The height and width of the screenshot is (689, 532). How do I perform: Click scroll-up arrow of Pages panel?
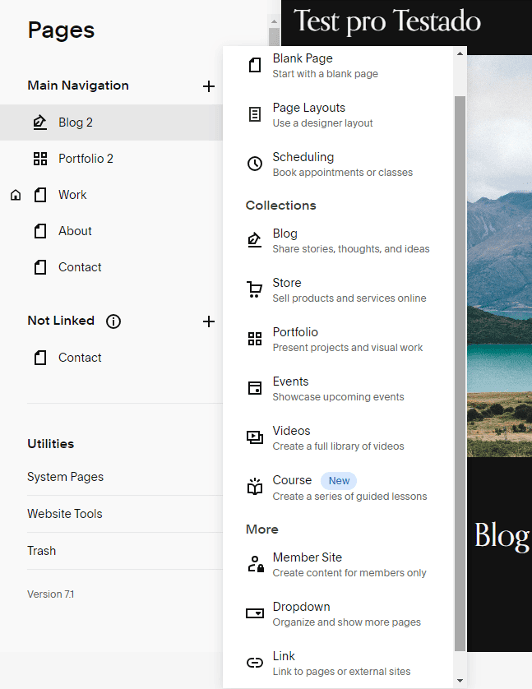[x=274, y=21]
